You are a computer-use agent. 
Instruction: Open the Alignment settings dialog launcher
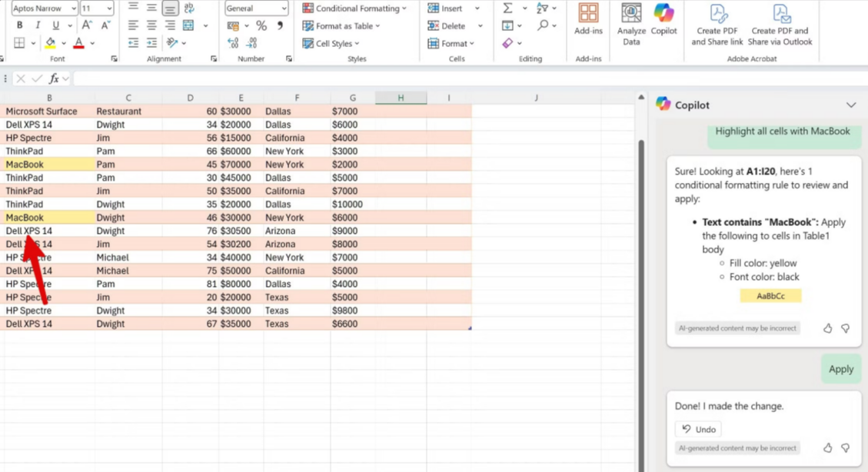point(214,58)
